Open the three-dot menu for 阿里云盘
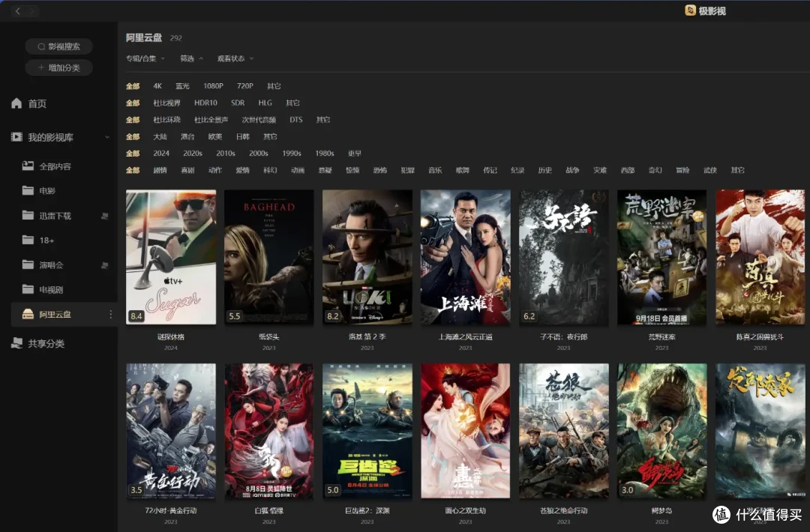 click(110, 314)
